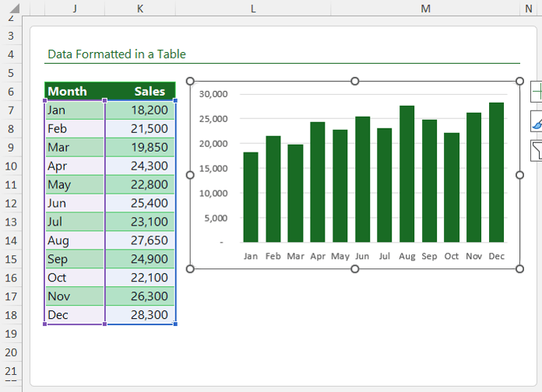Select column K header

pyautogui.click(x=140, y=9)
